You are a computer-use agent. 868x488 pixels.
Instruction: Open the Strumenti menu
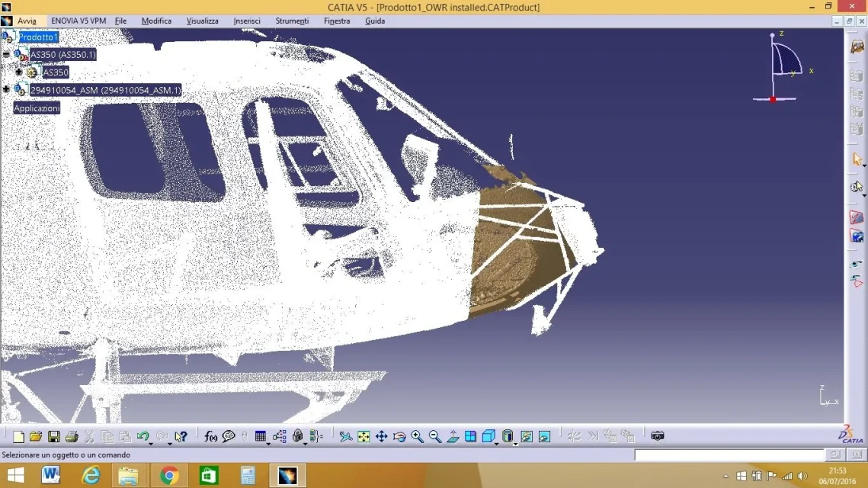click(292, 21)
